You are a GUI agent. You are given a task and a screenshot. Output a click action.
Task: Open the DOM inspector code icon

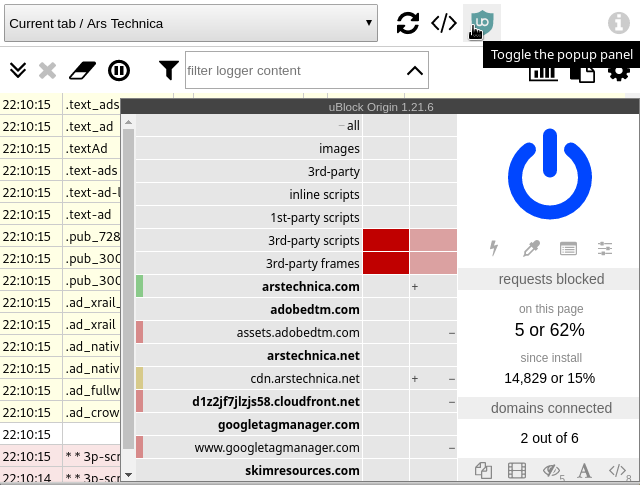coord(444,23)
